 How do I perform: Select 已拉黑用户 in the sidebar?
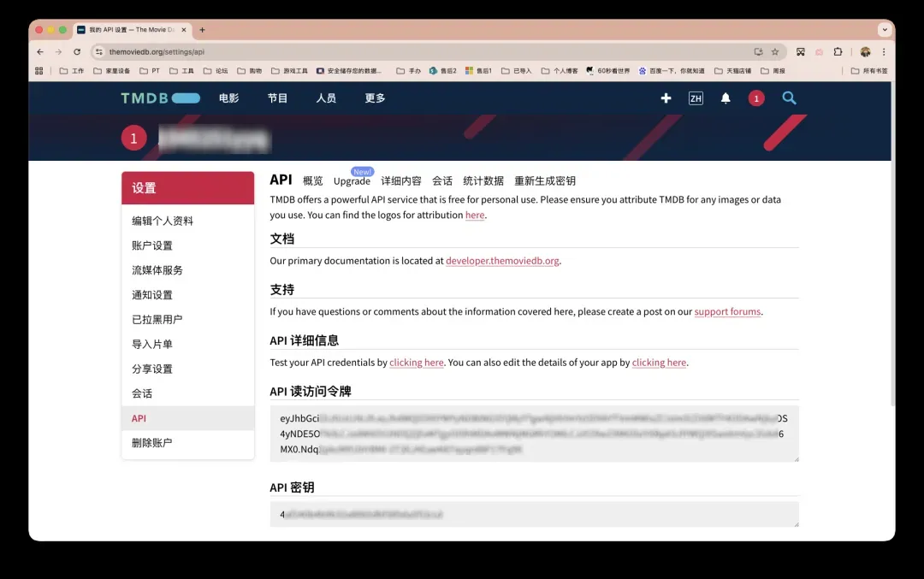click(x=188, y=319)
